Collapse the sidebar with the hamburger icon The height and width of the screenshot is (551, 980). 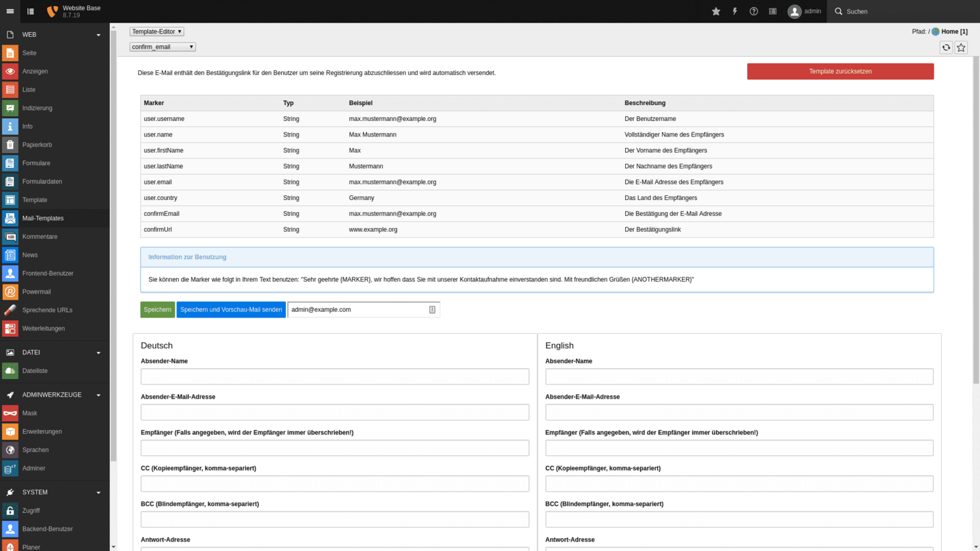pos(10,11)
